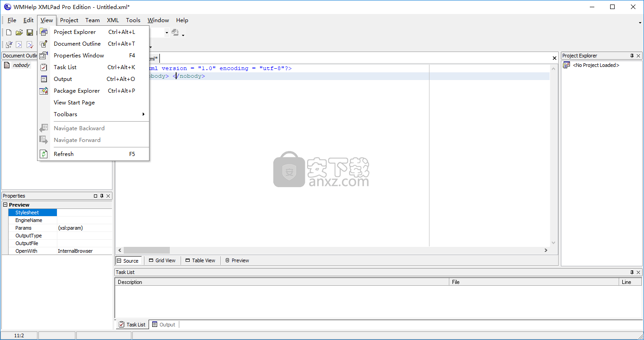Image resolution: width=644 pixels, height=340 pixels.
Task: Open the Window menu
Action: 158,20
